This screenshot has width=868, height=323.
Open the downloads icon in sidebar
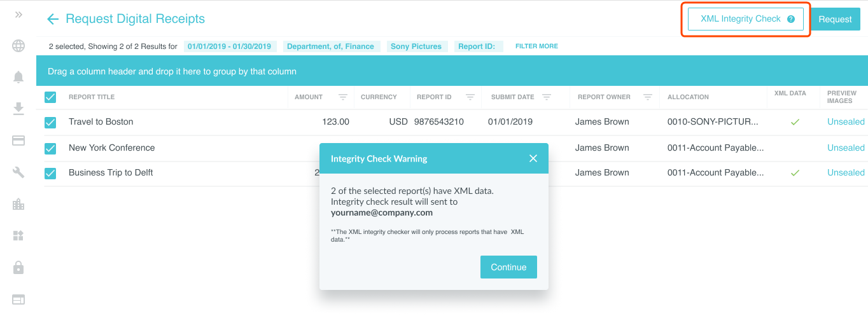pyautogui.click(x=18, y=109)
